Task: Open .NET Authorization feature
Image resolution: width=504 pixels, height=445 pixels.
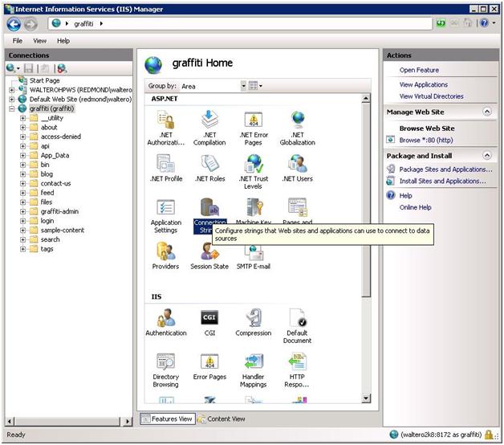Action: [166, 128]
